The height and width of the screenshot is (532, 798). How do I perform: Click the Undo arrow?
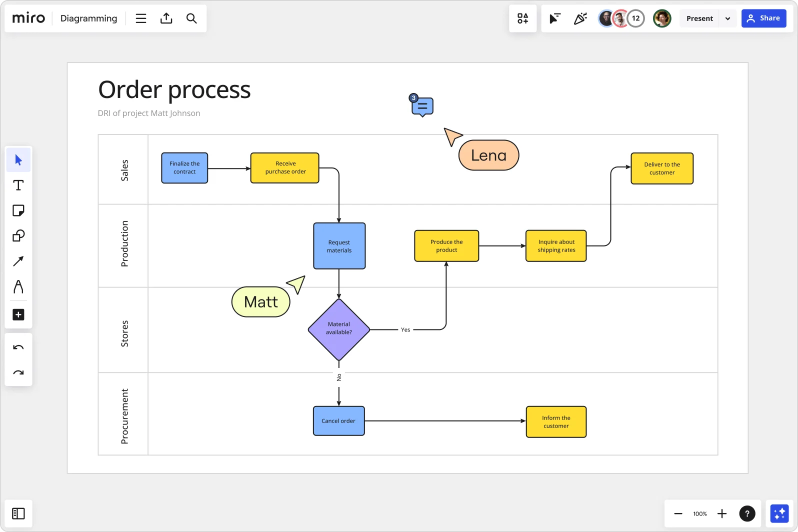[18, 347]
